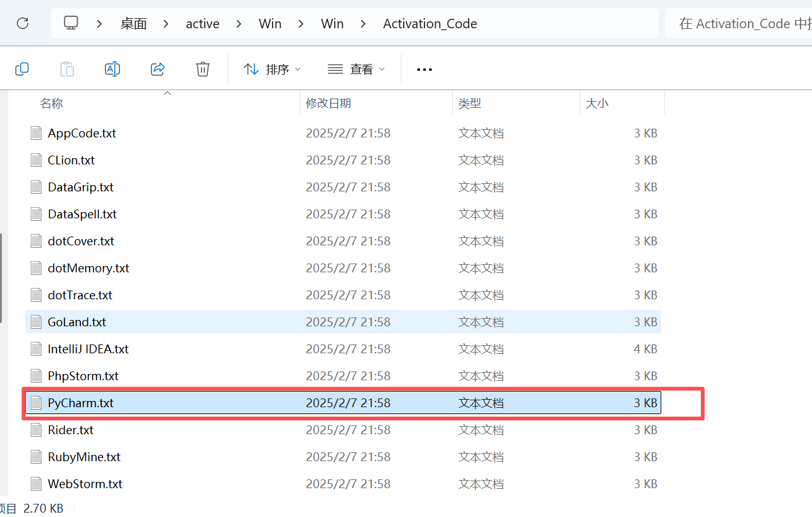The width and height of the screenshot is (812, 517).
Task: Click the file icon of Rider.txt
Action: pyautogui.click(x=36, y=430)
